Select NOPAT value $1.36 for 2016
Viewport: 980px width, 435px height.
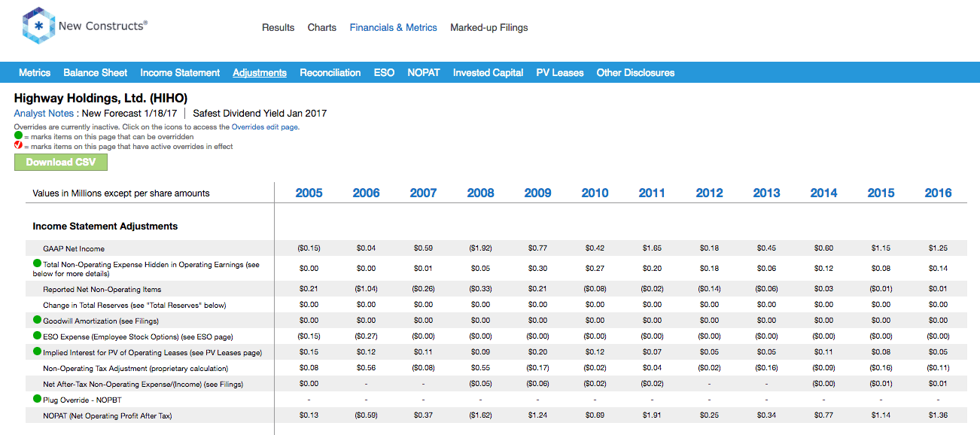938,415
